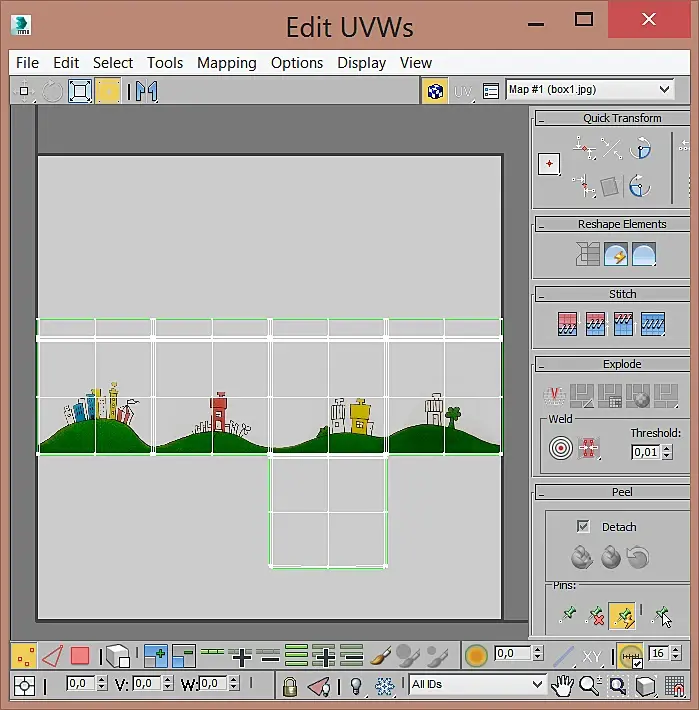Image resolution: width=699 pixels, height=710 pixels.
Task: Click the Pin Selected icon
Action: pyautogui.click(x=568, y=615)
